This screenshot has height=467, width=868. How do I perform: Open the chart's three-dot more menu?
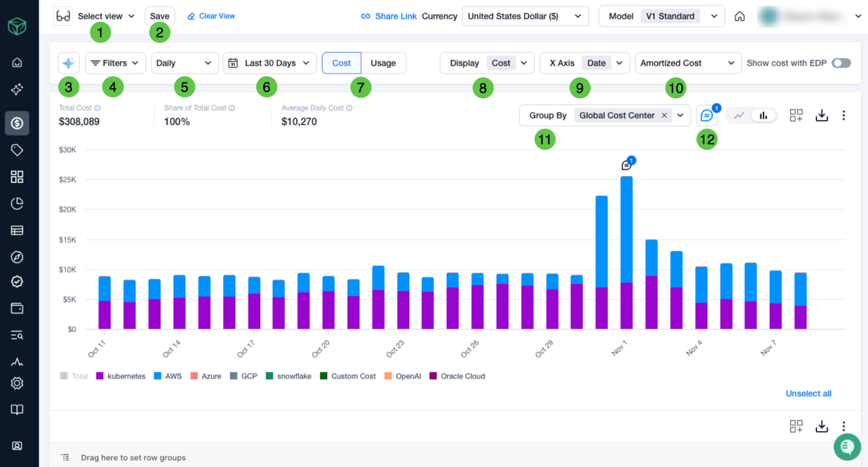coord(844,116)
